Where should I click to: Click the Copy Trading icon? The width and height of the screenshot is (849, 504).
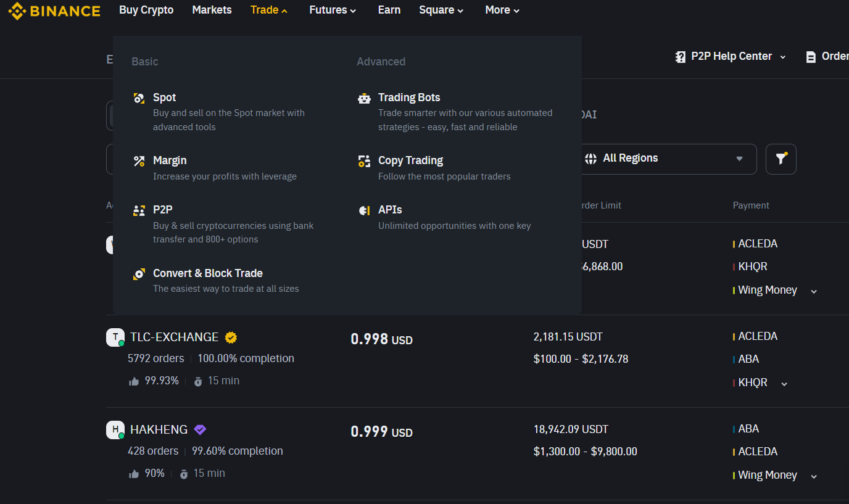(365, 161)
